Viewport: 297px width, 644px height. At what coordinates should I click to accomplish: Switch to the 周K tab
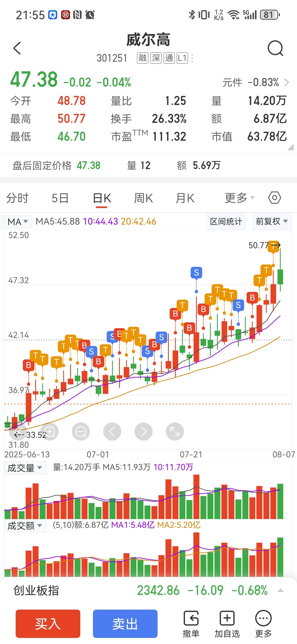143,198
